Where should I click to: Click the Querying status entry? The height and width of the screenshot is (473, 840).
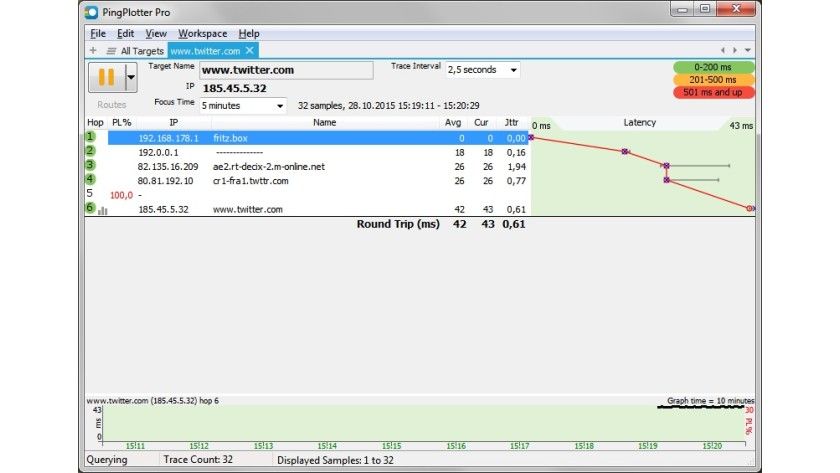click(x=107, y=460)
